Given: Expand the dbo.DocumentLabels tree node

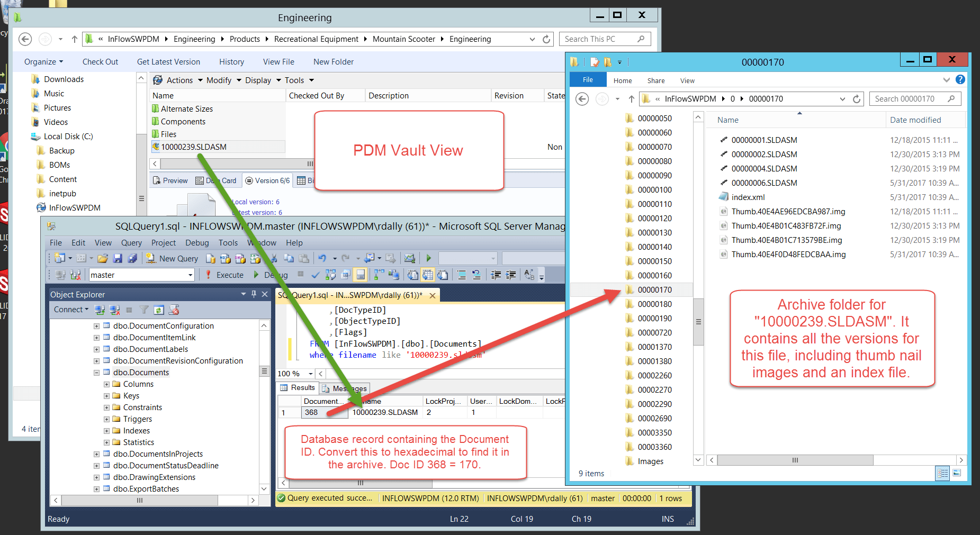Looking at the screenshot, I should [96, 349].
